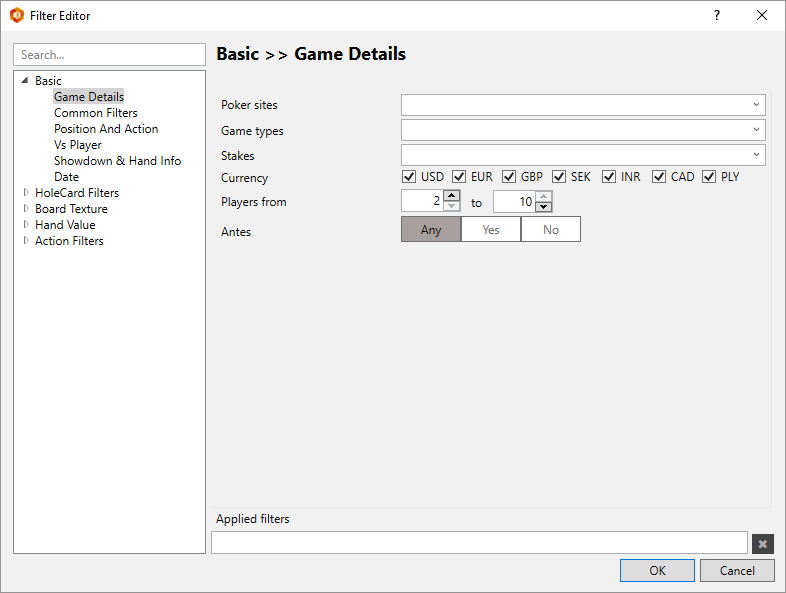Expand the Board Texture node
Image resolution: width=786 pixels, height=593 pixels.
[x=26, y=208]
